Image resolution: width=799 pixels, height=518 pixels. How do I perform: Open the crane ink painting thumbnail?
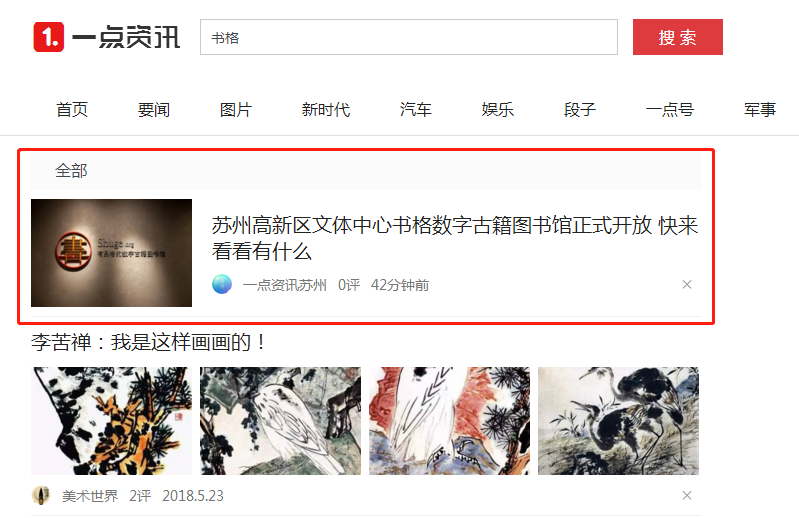tap(619, 421)
